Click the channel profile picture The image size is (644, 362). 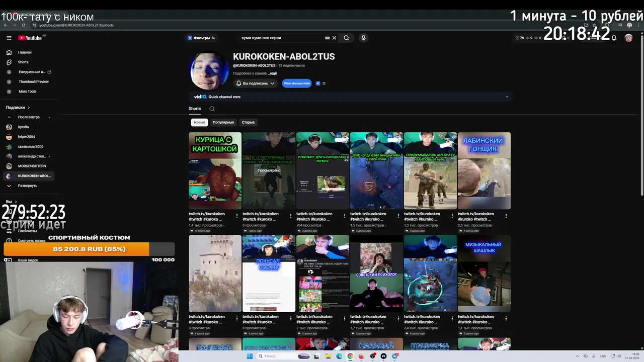209,70
